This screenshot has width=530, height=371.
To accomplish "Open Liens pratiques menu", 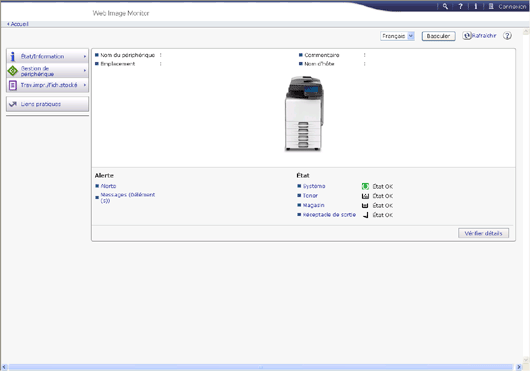I will point(47,104).
